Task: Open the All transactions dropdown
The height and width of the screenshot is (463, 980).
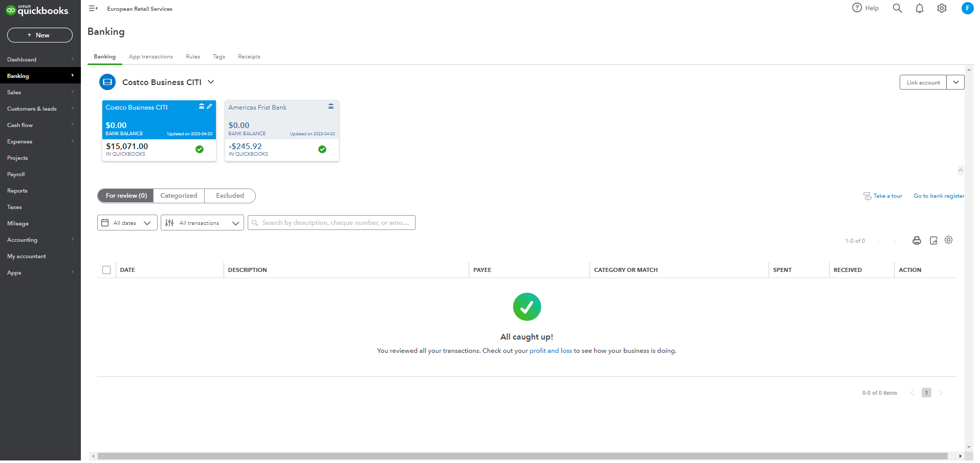Action: coord(202,223)
